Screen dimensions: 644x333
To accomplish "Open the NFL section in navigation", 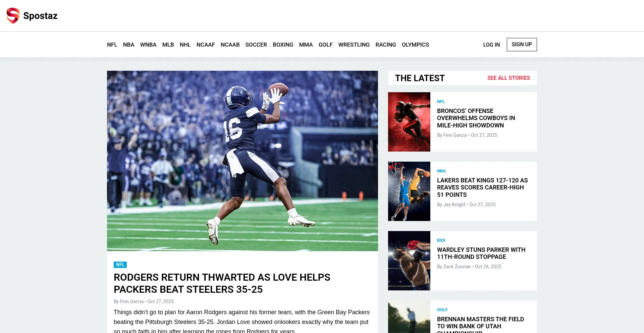I will pyautogui.click(x=112, y=45).
